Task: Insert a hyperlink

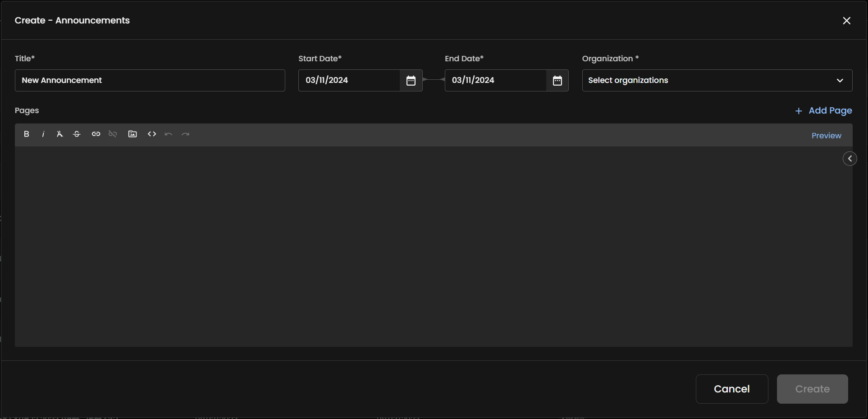Action: click(x=96, y=134)
